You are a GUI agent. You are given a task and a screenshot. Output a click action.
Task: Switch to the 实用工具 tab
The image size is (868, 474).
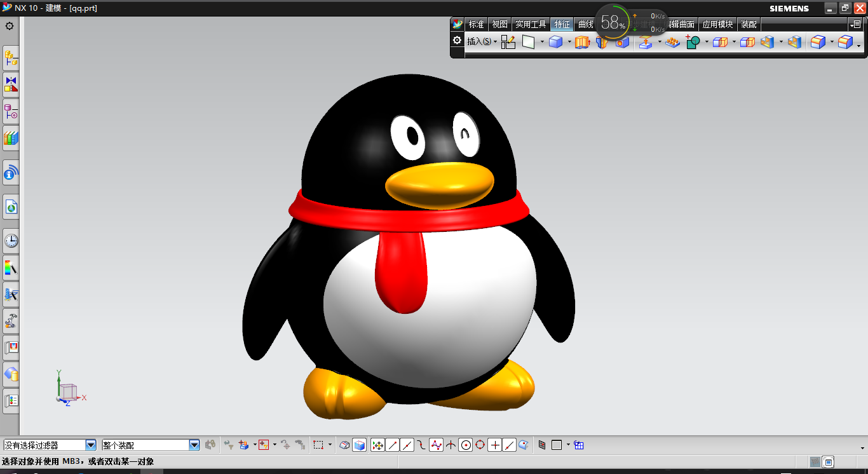531,24
